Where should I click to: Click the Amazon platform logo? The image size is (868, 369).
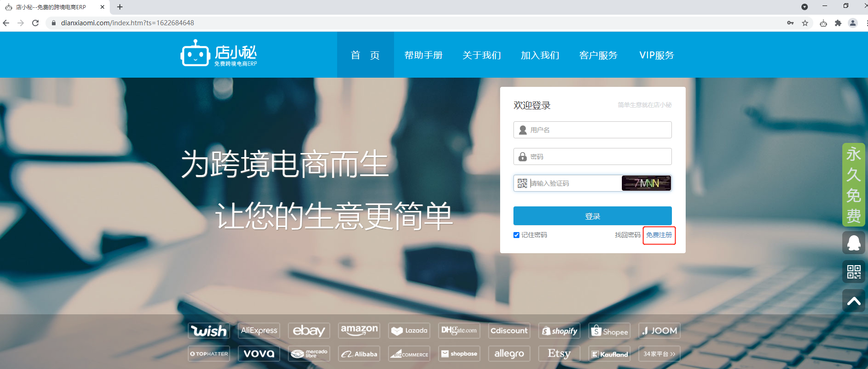pos(359,330)
